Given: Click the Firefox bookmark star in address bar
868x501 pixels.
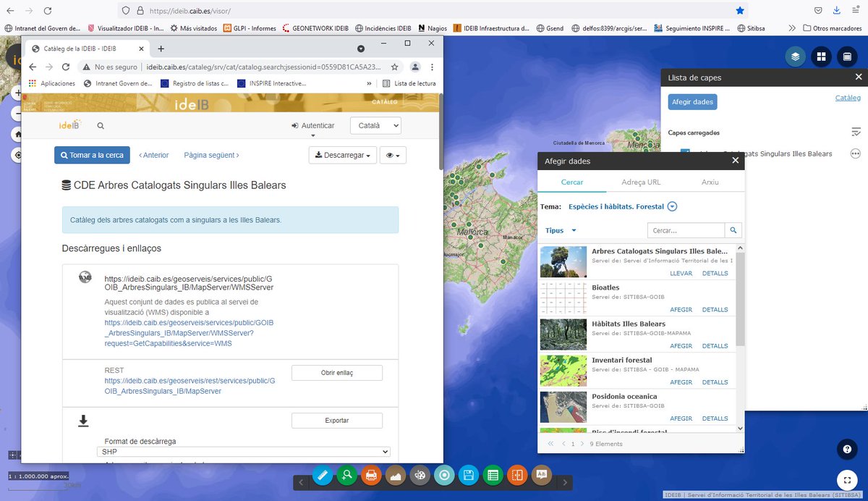Looking at the screenshot, I should click(x=739, y=11).
